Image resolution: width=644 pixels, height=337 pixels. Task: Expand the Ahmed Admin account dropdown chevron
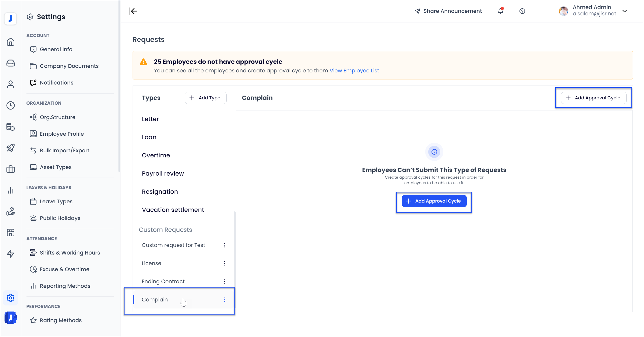point(625,11)
